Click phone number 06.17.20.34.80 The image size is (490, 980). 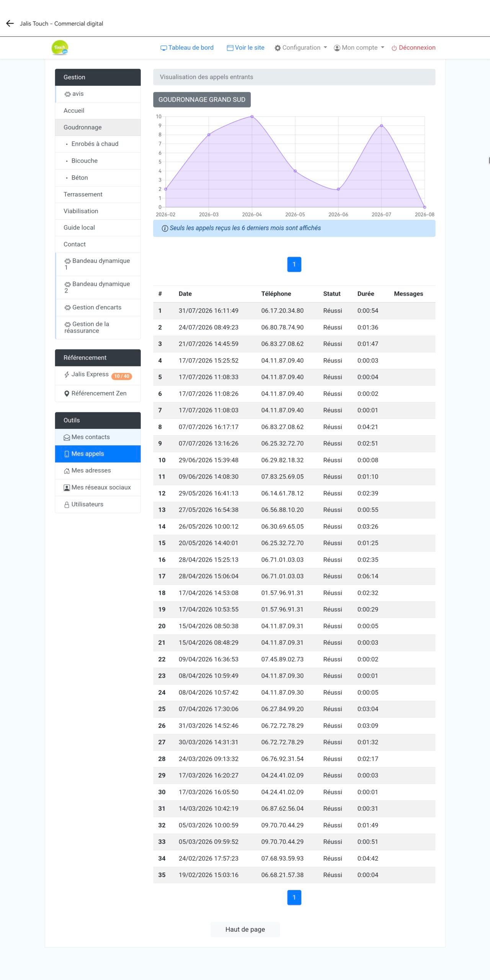tap(283, 310)
